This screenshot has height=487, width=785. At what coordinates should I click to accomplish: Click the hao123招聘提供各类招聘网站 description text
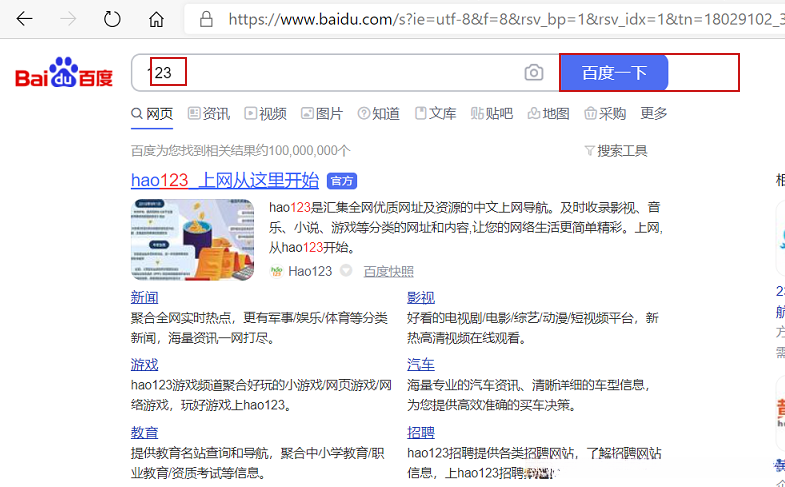(x=534, y=462)
